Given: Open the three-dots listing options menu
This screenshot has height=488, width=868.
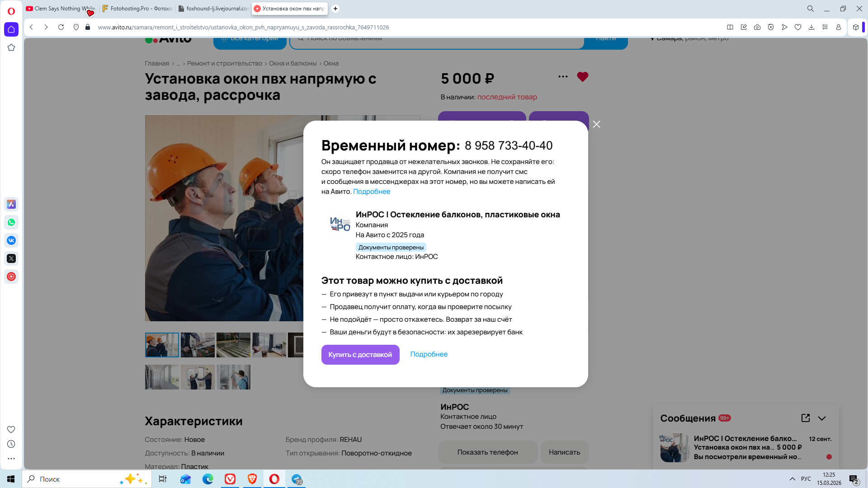Looking at the screenshot, I should point(563,76).
